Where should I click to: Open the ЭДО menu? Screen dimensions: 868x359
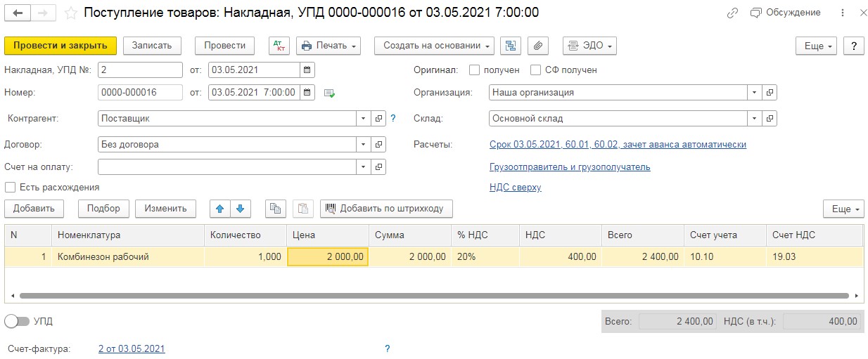589,46
